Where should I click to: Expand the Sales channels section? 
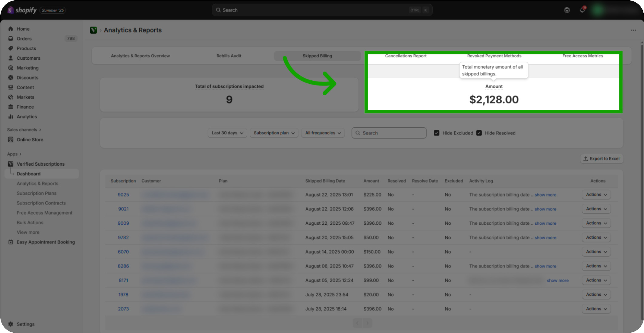[24, 129]
